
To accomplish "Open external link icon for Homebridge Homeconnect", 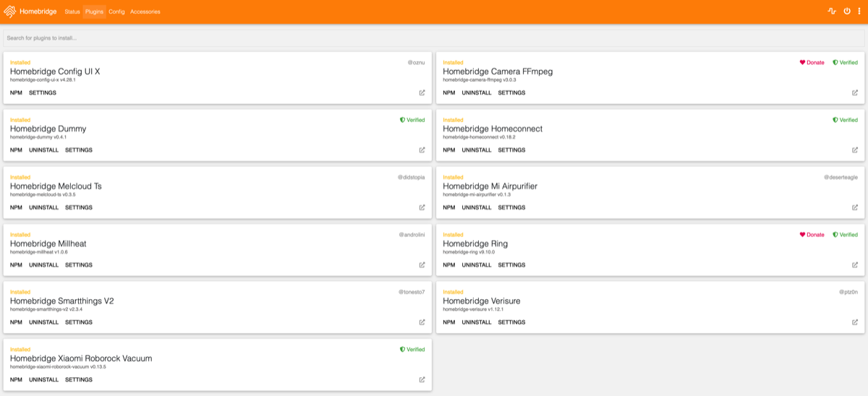I will click(x=855, y=150).
